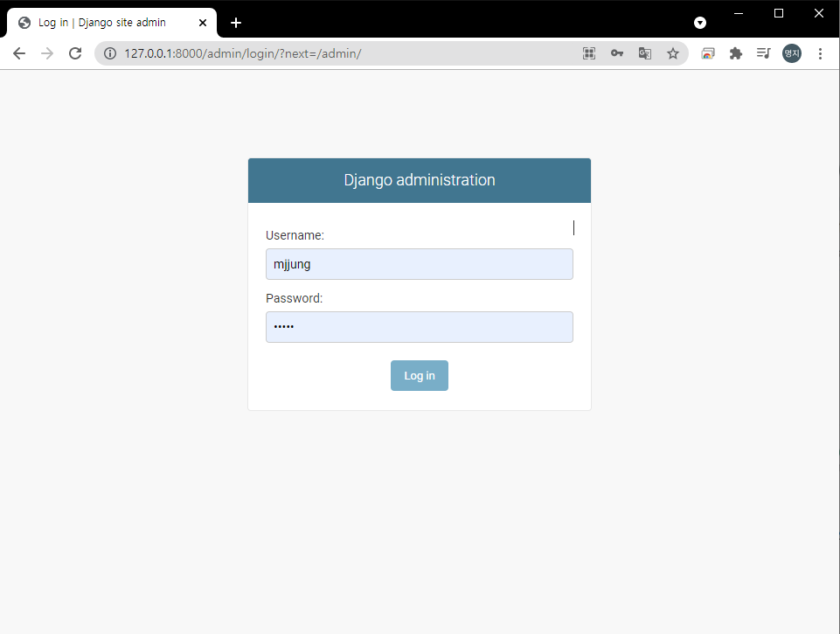Open Chrome's three-dot menu
Viewport: 840px width, 634px height.
coord(820,53)
